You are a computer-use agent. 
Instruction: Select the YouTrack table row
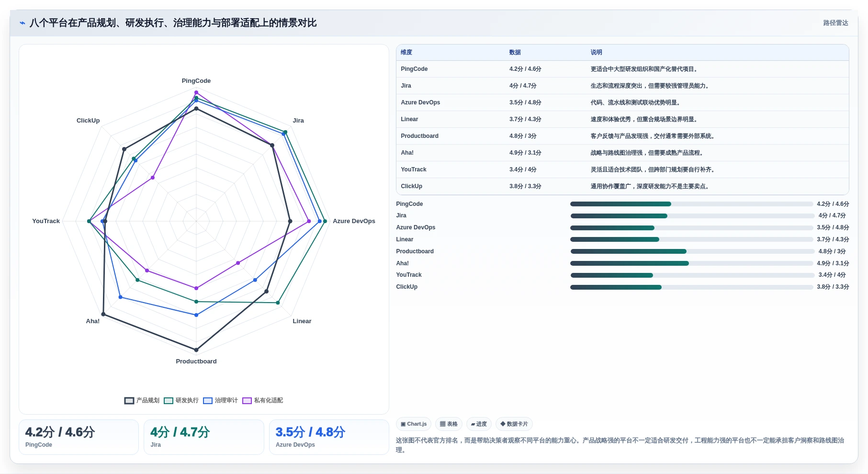[x=622, y=169]
